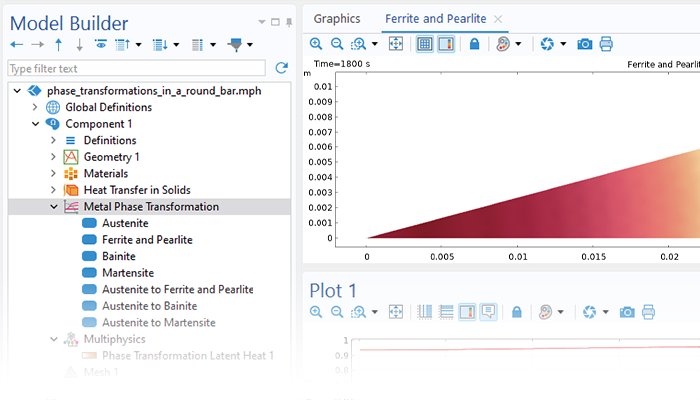
Task: Zoom to extents in Plot 1
Action: point(396,312)
